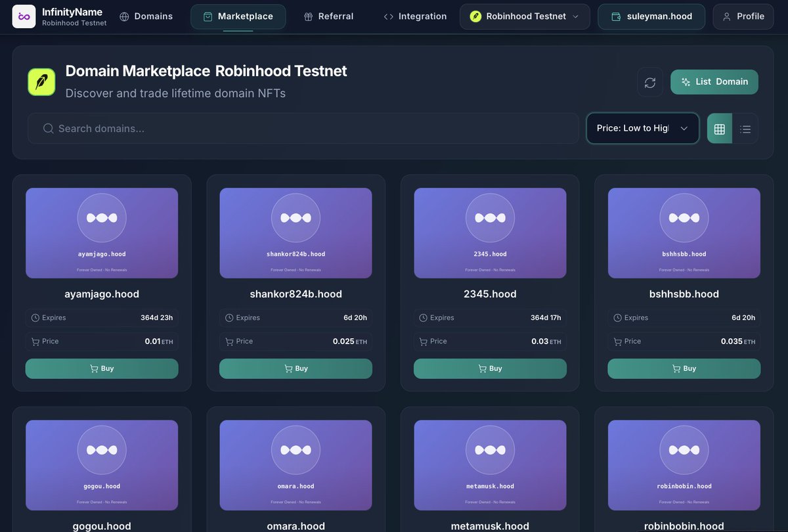This screenshot has height=532, width=788.
Task: Go to the Referral tab
Action: click(328, 16)
